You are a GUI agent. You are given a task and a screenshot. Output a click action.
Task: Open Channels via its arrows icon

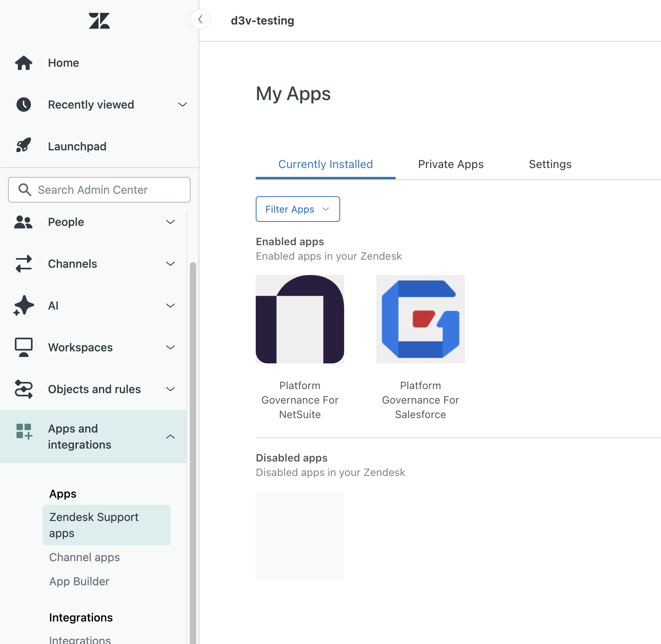tap(24, 264)
